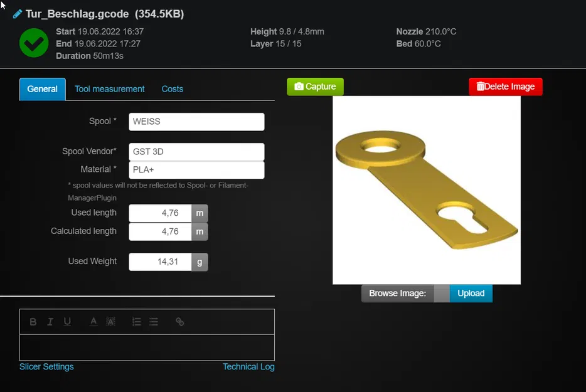Open the Costs tab
Viewport: 586px width, 392px height.
coord(173,89)
